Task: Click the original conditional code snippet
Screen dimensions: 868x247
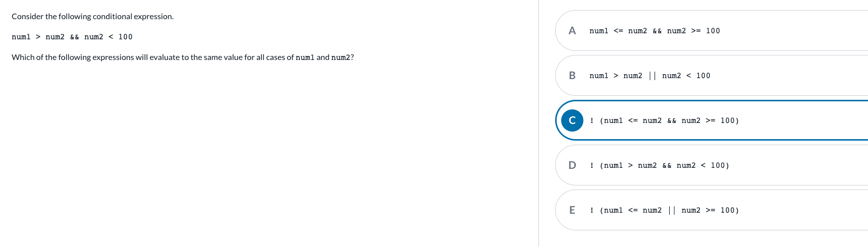Action: pyautogui.click(x=72, y=37)
